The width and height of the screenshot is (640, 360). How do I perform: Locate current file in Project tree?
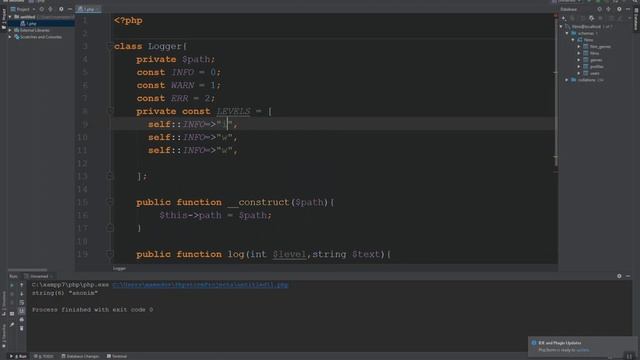[x=42, y=9]
